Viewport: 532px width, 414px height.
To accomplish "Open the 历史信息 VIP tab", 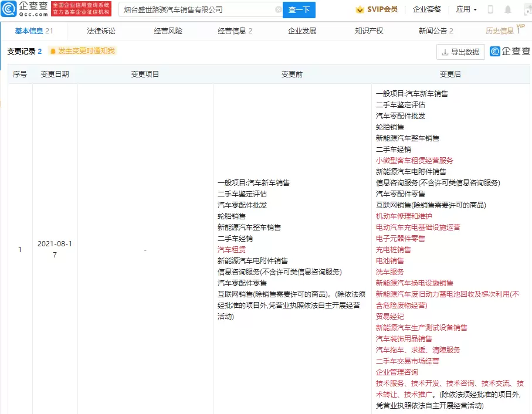I will click(502, 30).
